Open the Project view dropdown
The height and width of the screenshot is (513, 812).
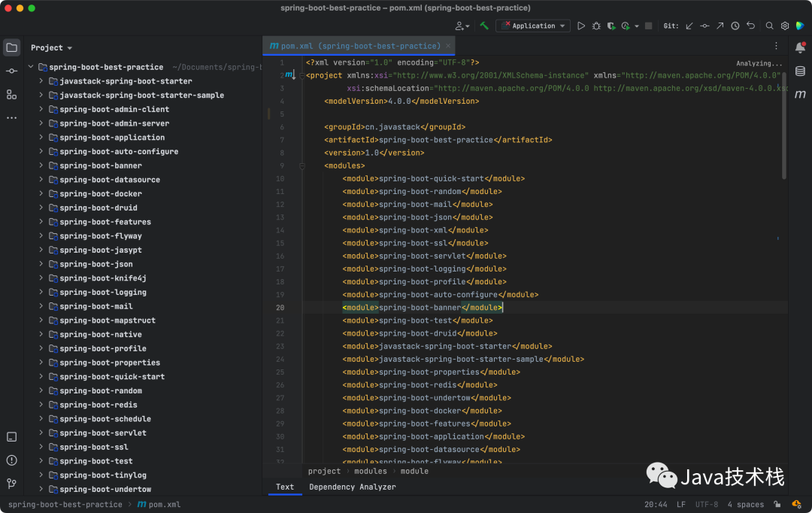click(51, 47)
